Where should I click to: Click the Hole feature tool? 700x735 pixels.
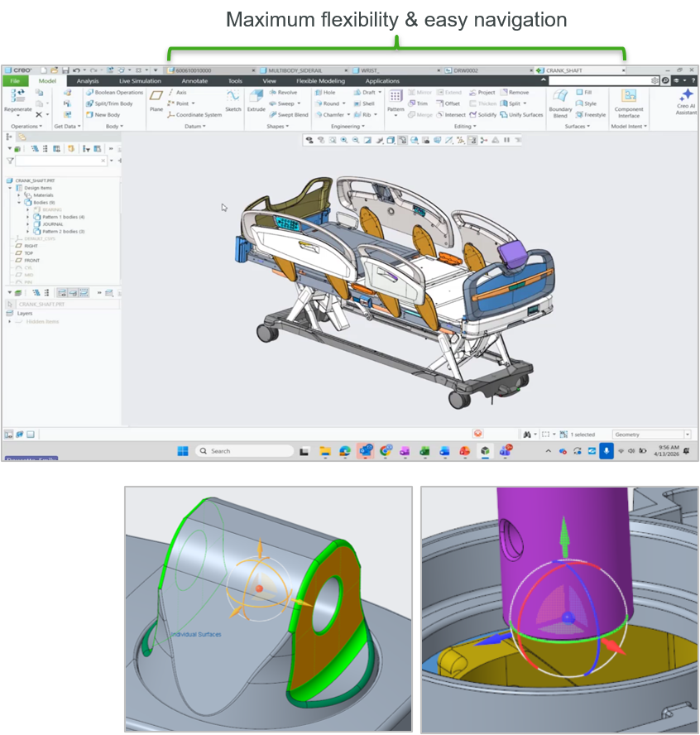tap(325, 93)
